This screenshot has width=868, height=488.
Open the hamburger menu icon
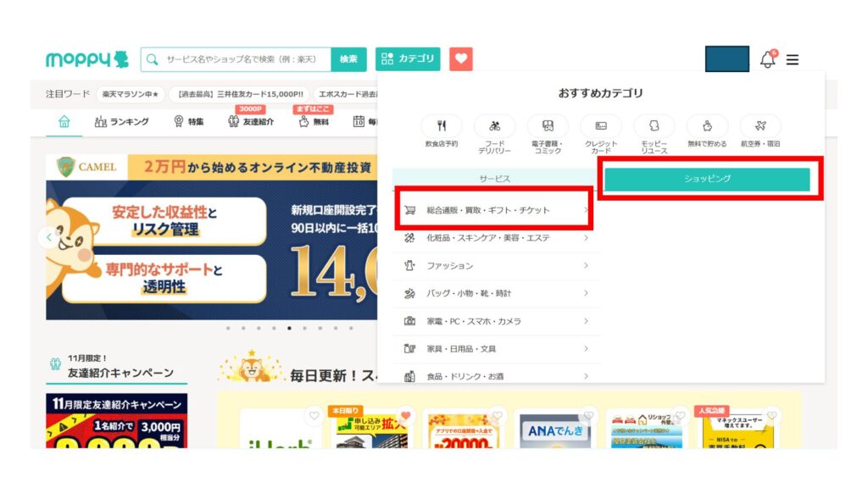pos(793,59)
